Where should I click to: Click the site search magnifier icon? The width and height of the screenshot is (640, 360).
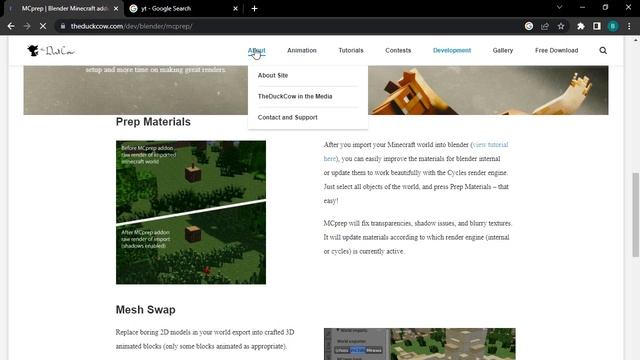[603, 50]
